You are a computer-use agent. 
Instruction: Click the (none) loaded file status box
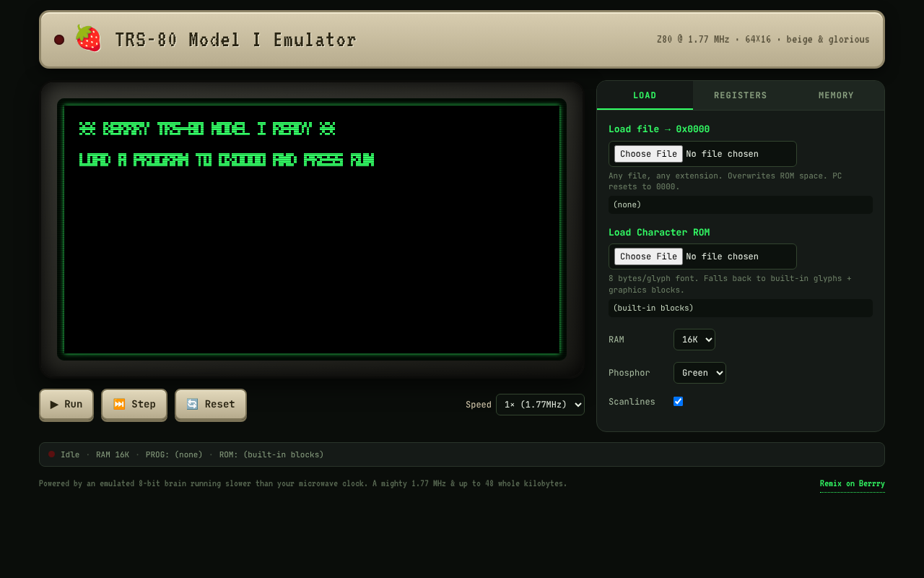pyautogui.click(x=741, y=204)
